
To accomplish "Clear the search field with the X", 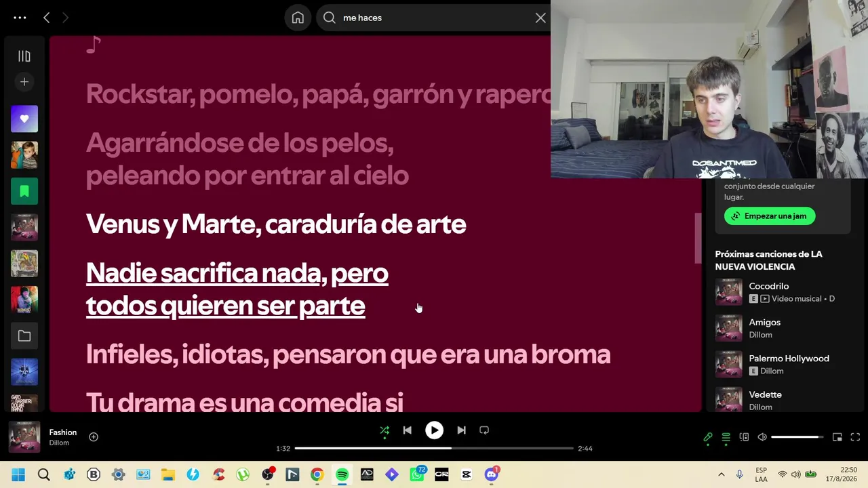I will (540, 18).
